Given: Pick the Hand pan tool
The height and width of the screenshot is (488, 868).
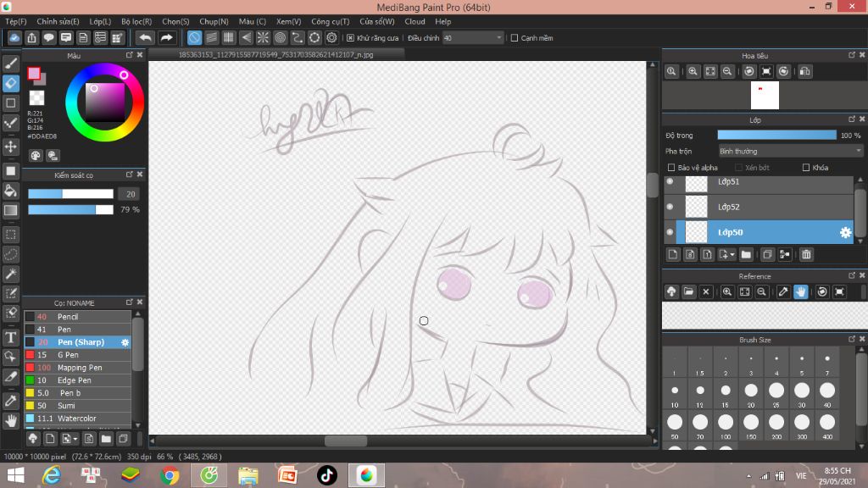Looking at the screenshot, I should (x=10, y=421).
